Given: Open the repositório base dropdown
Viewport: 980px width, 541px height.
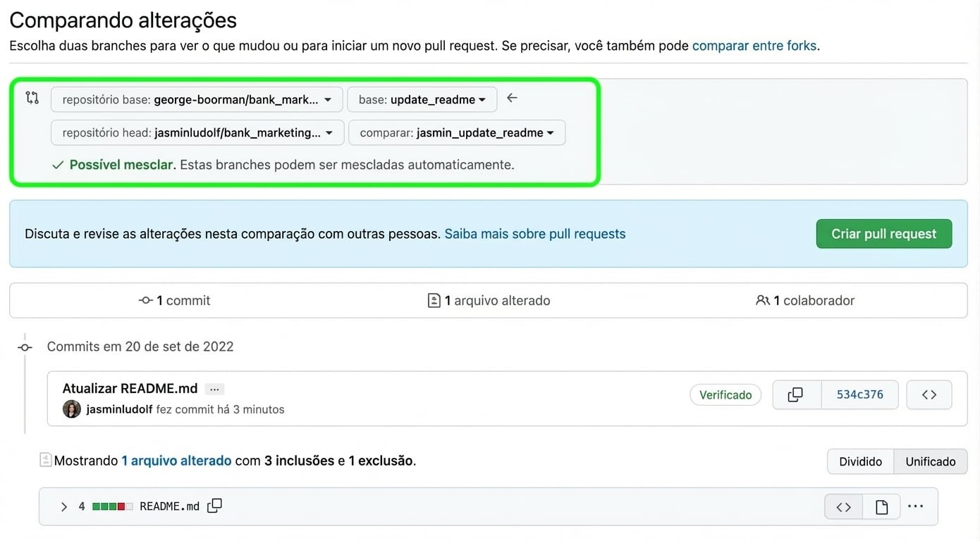Looking at the screenshot, I should 197,99.
